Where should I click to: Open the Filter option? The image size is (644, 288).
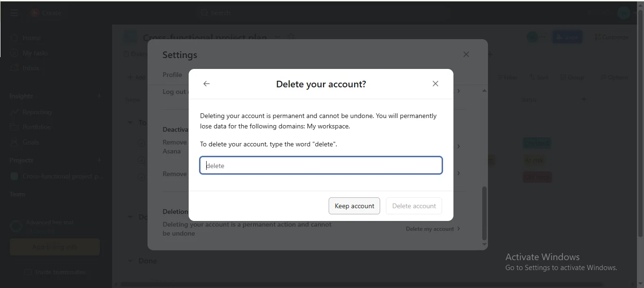506,77
